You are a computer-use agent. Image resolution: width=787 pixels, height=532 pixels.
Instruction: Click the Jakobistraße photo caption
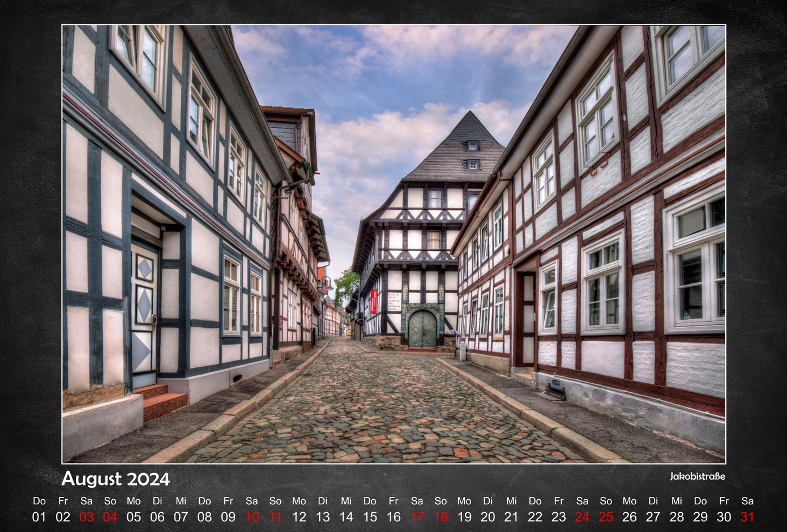697,477
